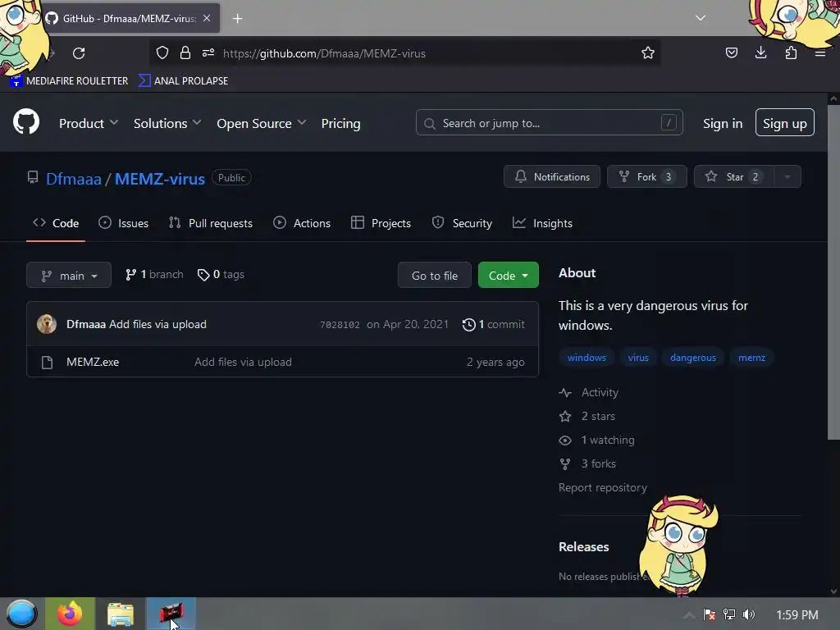View the 0 tags link

coord(221,274)
